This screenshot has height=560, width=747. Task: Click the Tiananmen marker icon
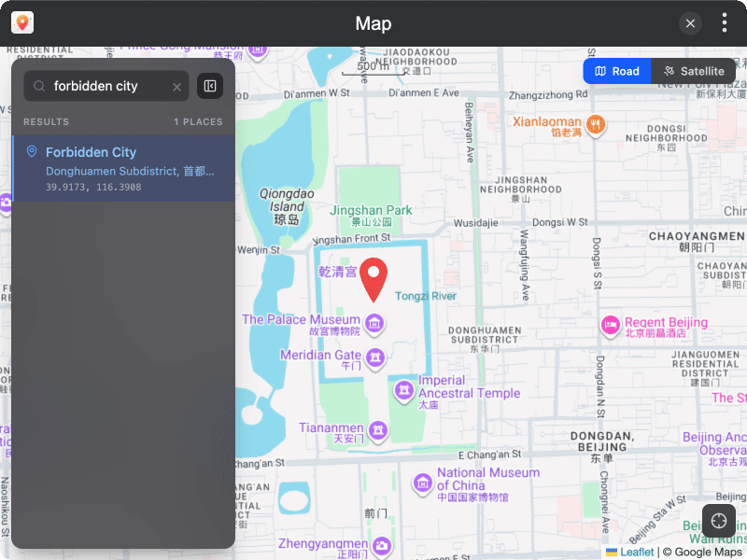pyautogui.click(x=378, y=430)
